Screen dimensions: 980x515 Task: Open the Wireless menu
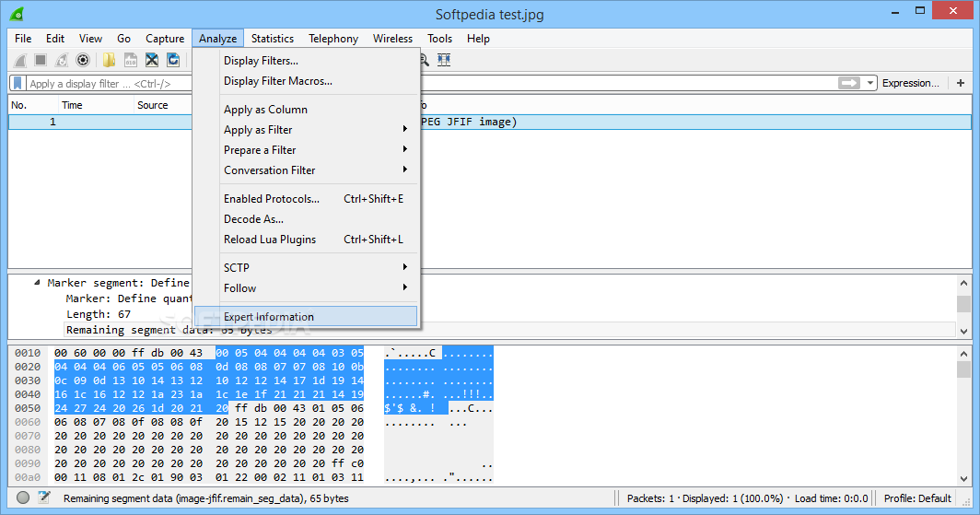click(392, 39)
